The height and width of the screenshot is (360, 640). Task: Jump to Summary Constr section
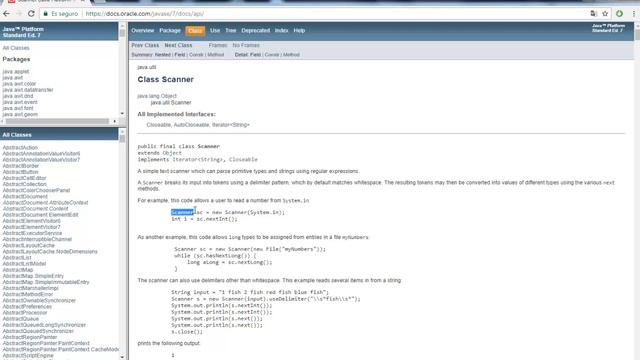196,55
